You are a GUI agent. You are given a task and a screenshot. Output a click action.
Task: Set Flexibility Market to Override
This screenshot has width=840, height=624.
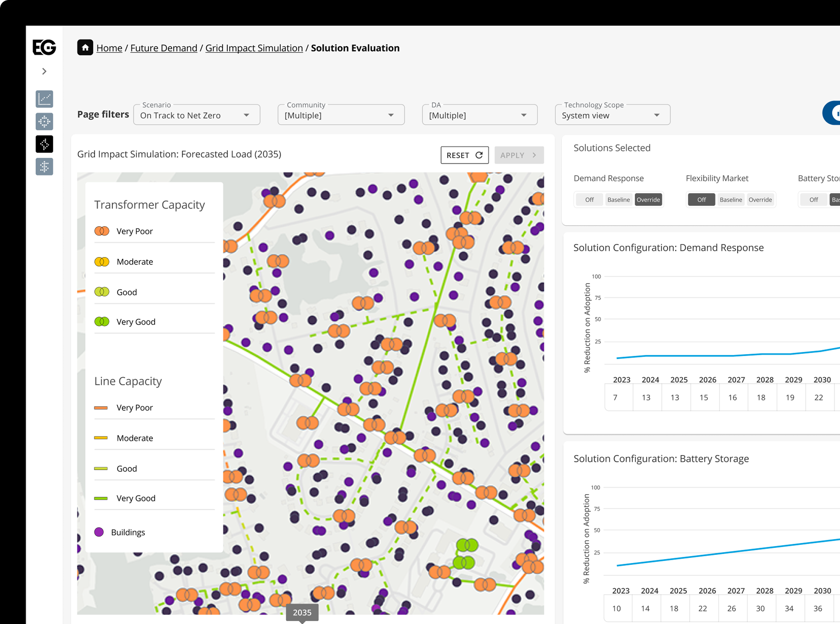click(x=760, y=200)
